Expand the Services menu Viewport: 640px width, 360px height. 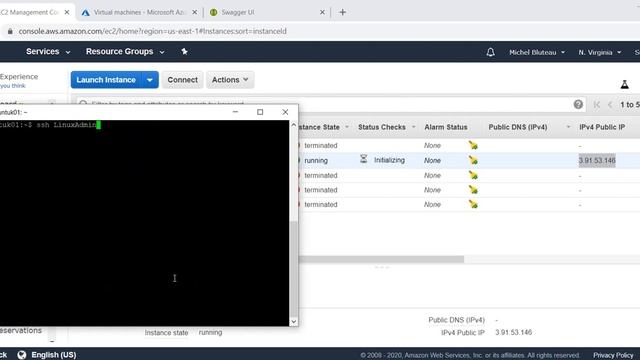pos(48,51)
